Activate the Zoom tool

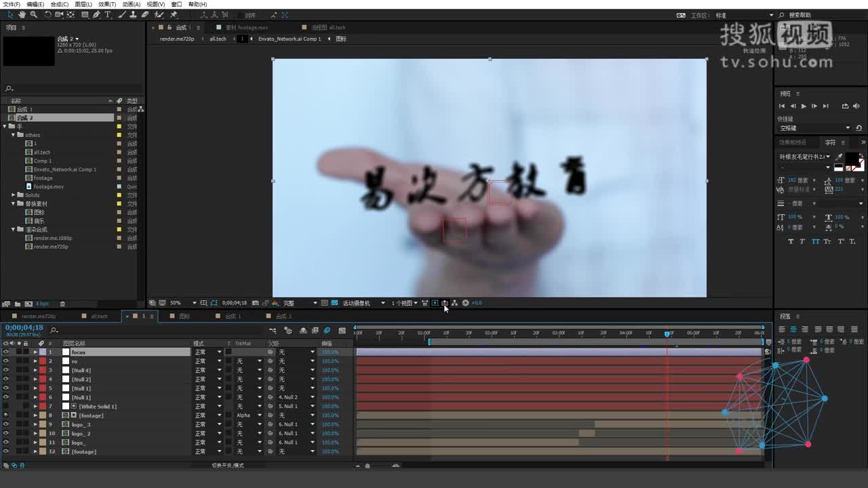33,15
